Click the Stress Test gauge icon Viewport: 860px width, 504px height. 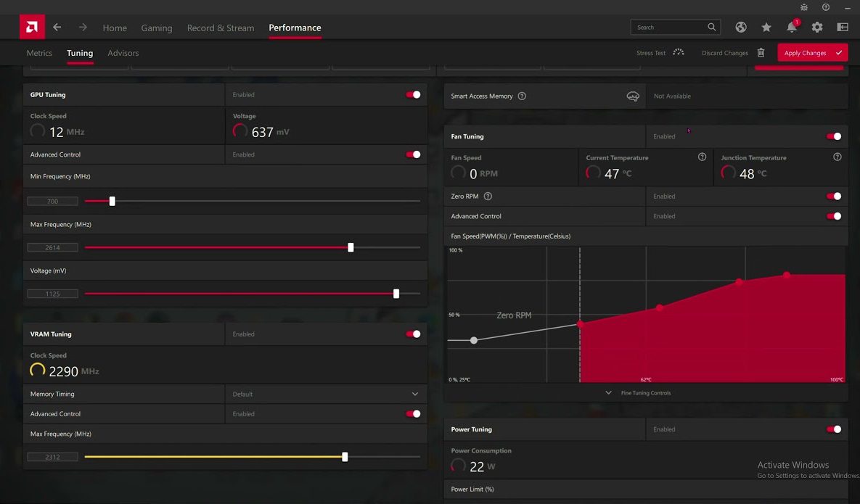[x=679, y=53]
